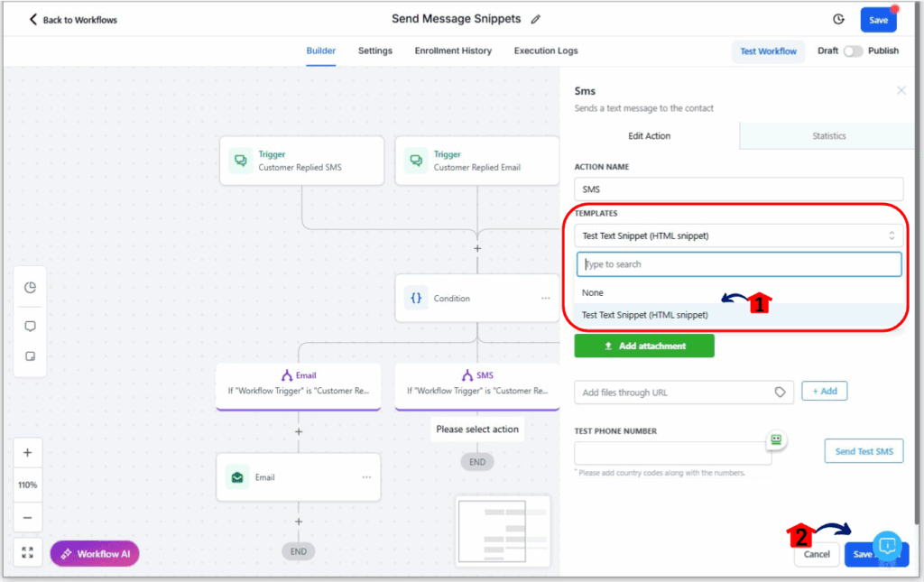Click the Test Workflow button
Viewport: 924px width, 582px height.
(768, 51)
